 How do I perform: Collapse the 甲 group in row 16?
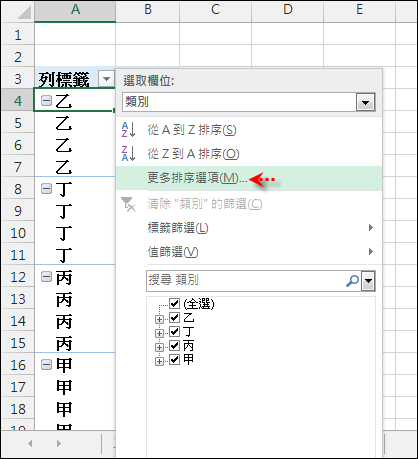pos(46,365)
